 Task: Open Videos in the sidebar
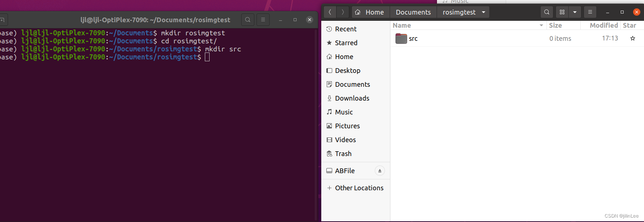pos(355,140)
